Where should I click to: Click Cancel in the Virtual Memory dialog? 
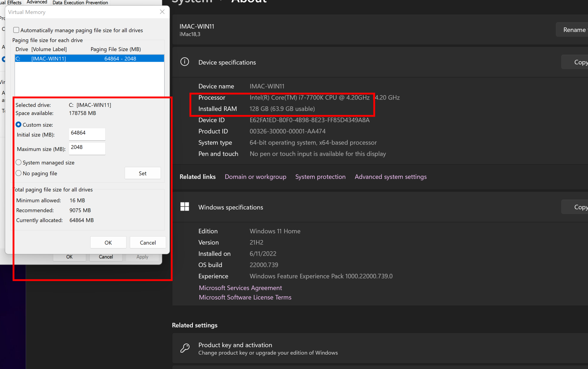pos(148,243)
